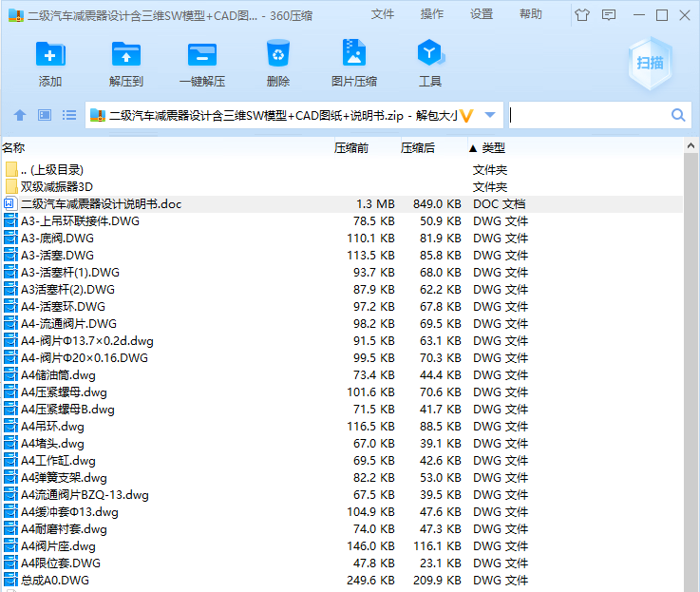Screen dimensions: 700x592
Task: Select A3-活塞杆(1).DWG file
Action: click(x=343, y=273)
